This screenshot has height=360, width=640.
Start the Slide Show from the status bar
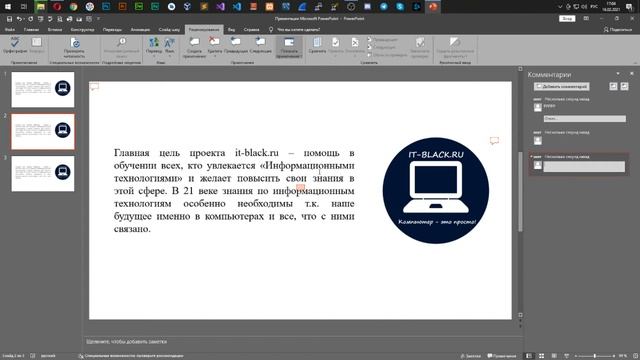[x=567, y=356]
